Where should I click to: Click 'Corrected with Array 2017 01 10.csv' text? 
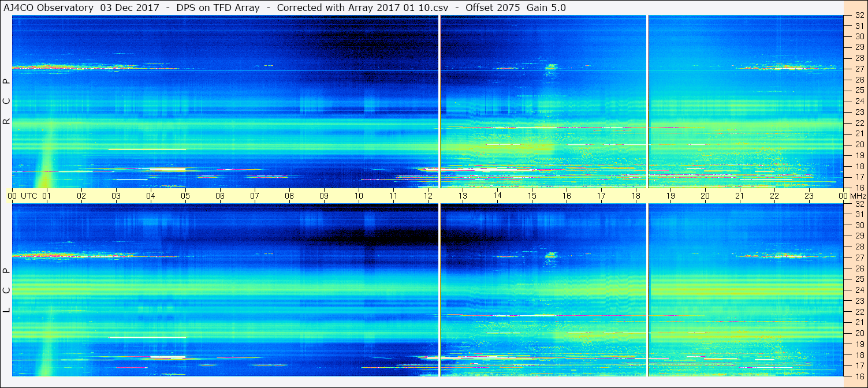pyautogui.click(x=362, y=8)
